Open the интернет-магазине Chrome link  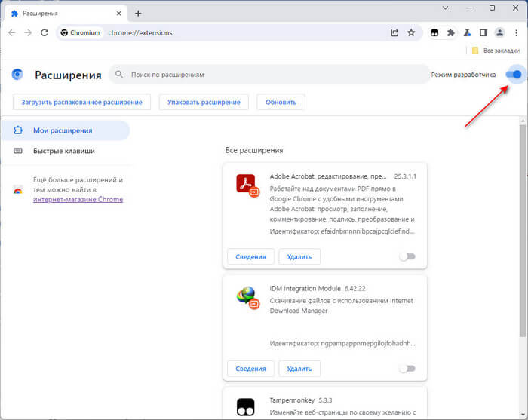[78, 199]
